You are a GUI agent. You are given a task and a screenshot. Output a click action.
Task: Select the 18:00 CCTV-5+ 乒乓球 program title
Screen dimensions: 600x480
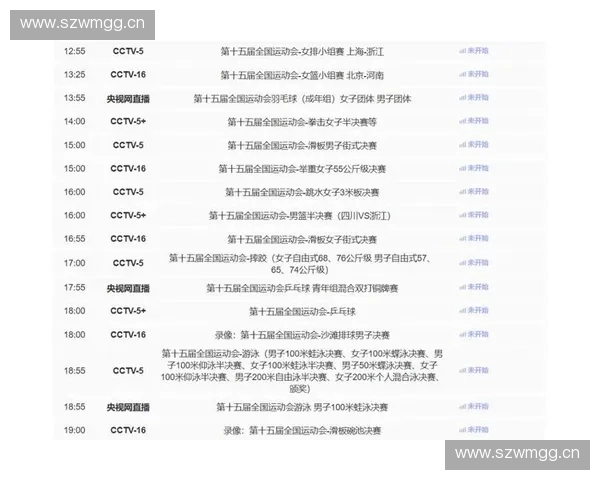tap(302, 312)
